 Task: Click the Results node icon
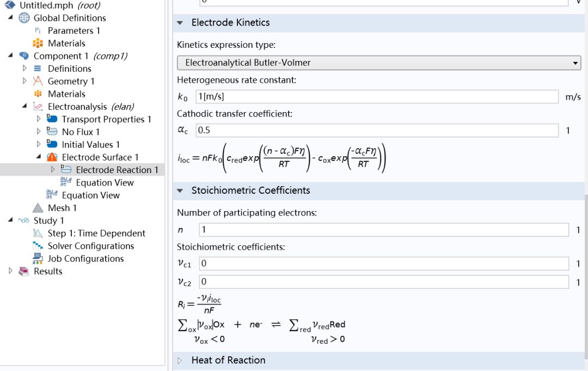pyautogui.click(x=24, y=271)
